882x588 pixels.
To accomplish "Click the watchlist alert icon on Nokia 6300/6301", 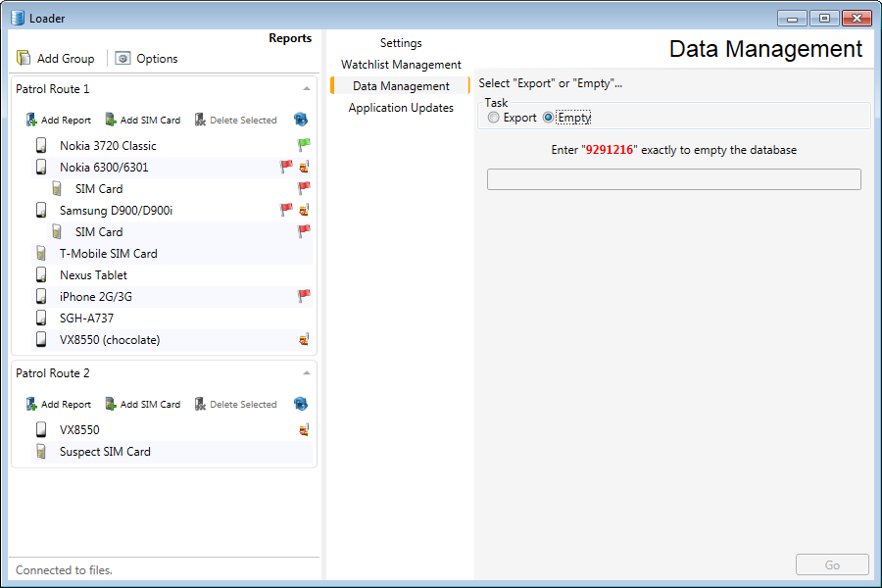I will (x=304, y=167).
